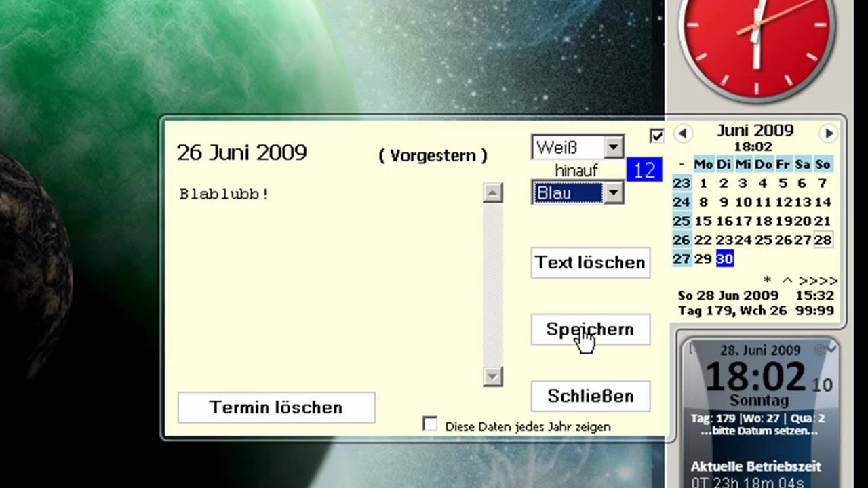Viewport: 868px width, 488px height.
Task: Open the Blau color dropdown
Action: point(613,193)
